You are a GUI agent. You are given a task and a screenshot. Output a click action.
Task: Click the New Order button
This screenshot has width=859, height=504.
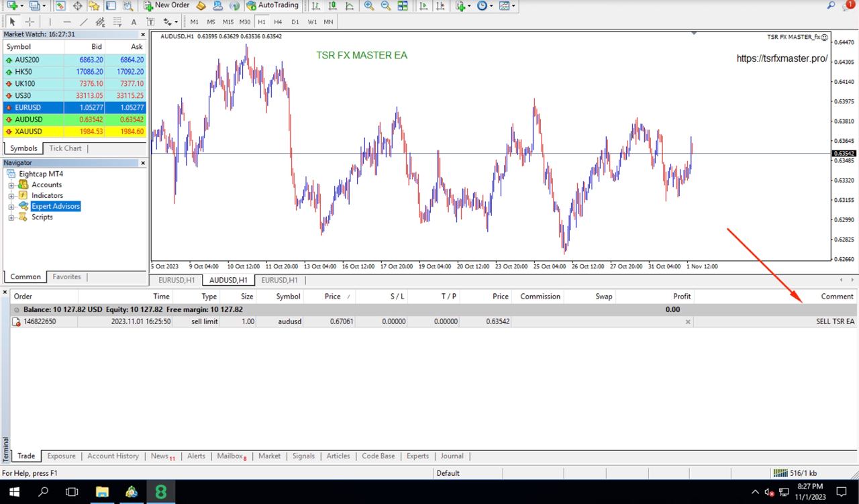pos(166,5)
